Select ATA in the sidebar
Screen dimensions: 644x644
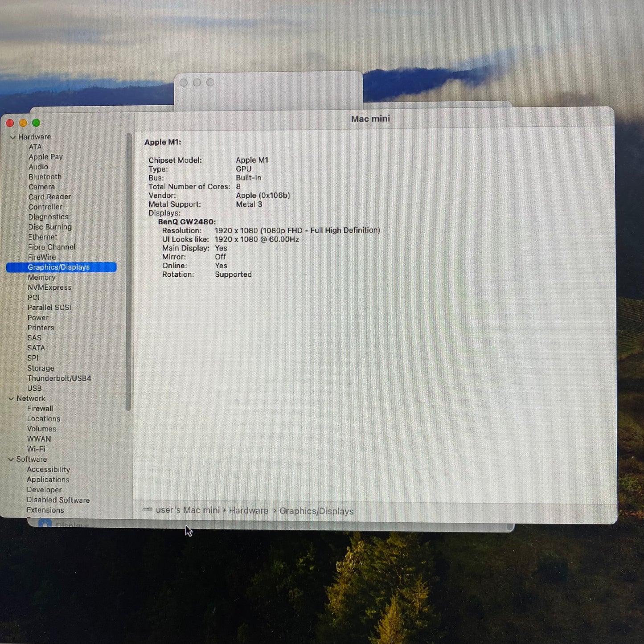35,147
